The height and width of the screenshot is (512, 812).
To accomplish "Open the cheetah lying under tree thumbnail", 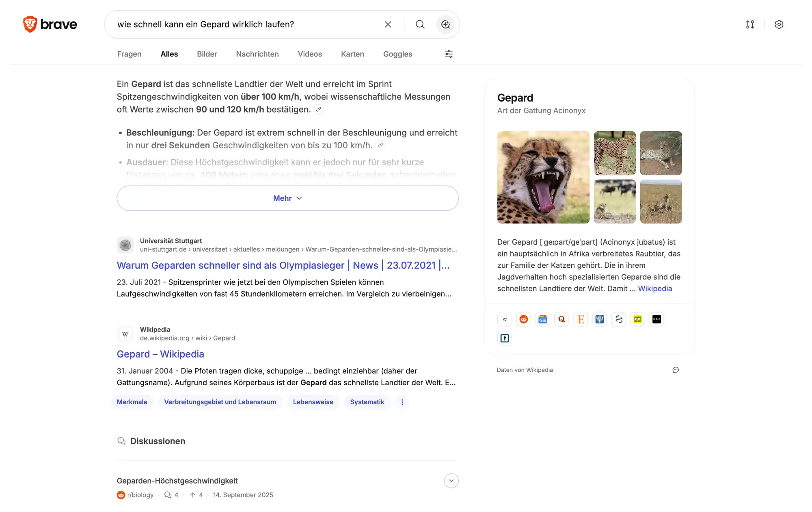I will click(661, 153).
